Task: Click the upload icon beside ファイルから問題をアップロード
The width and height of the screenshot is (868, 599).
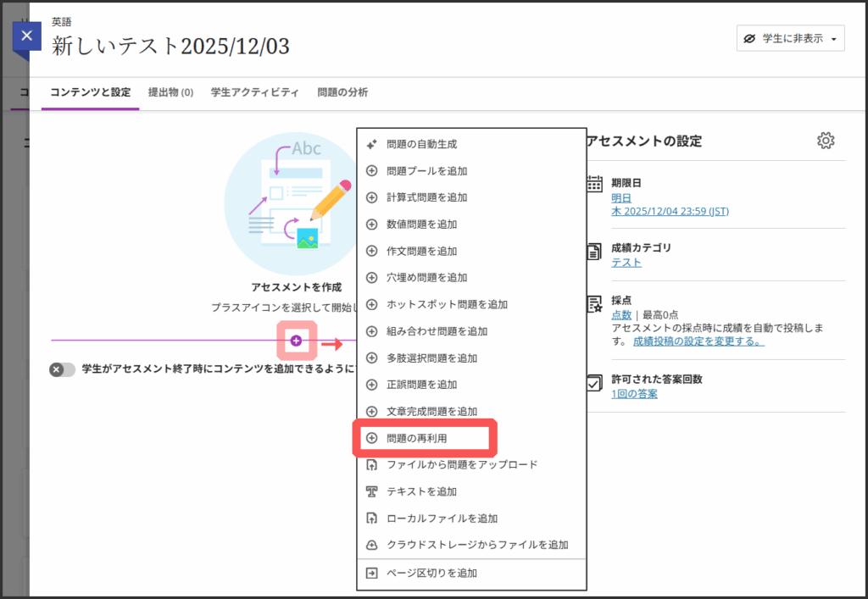Action: point(371,464)
